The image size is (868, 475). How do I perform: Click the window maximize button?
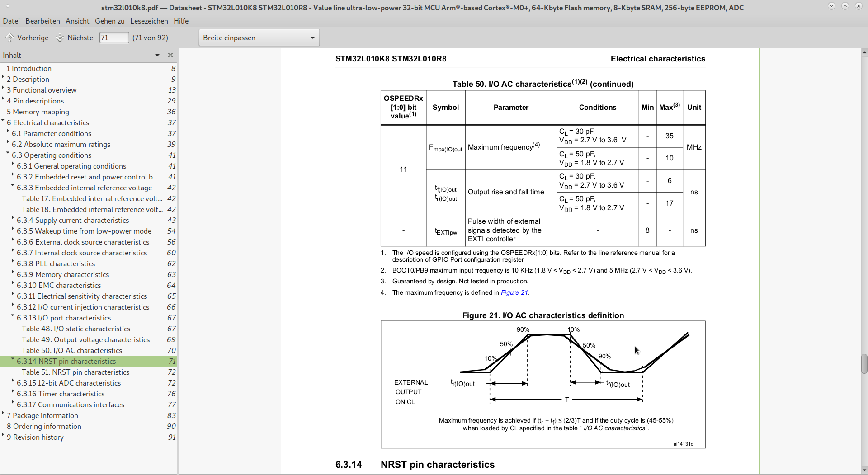click(845, 6)
